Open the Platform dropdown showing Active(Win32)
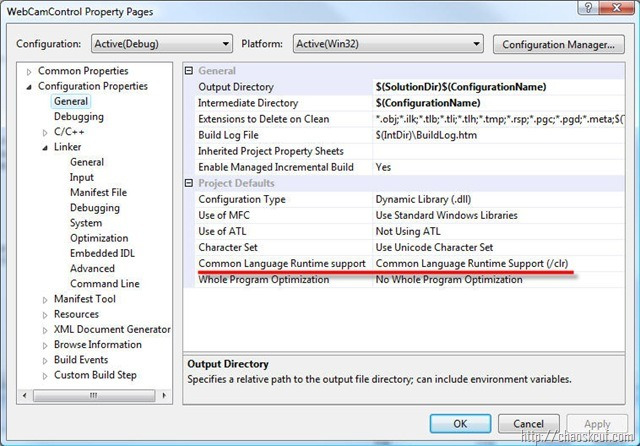This screenshot has height=446, width=640. coord(388,44)
